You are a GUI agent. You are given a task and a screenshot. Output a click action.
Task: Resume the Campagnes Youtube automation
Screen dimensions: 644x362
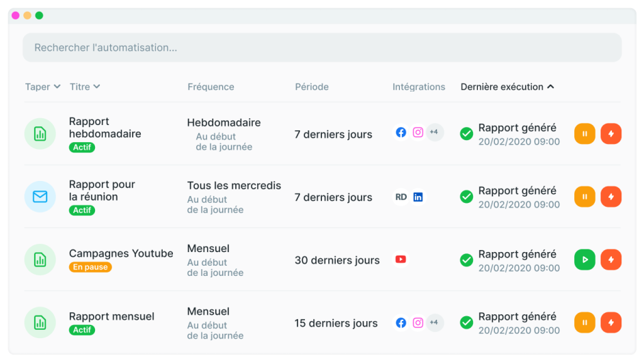pyautogui.click(x=585, y=260)
